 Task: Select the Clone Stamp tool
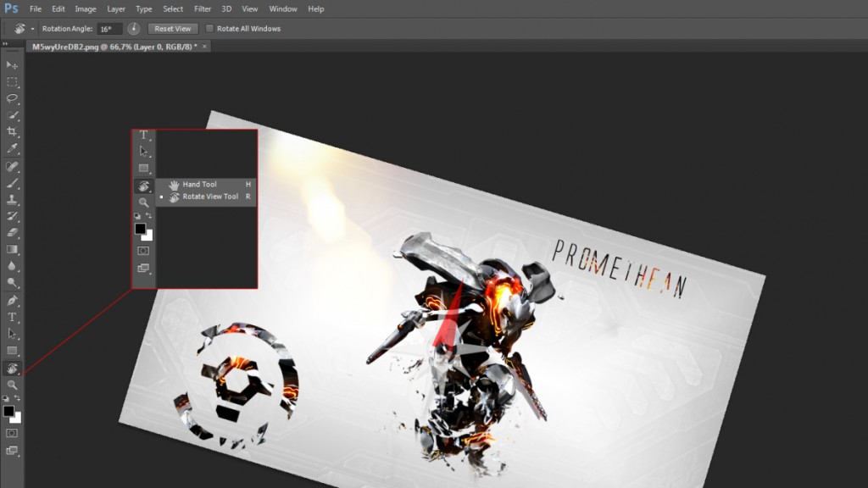click(x=12, y=200)
